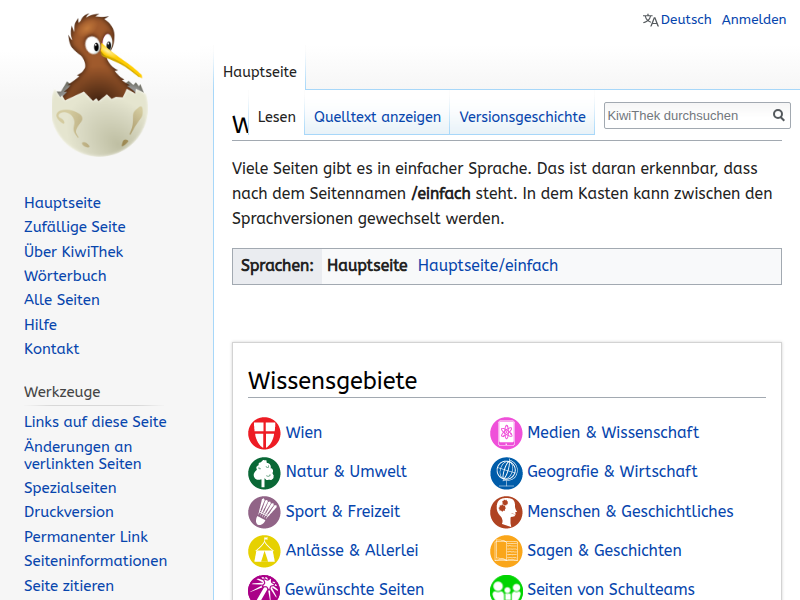Go to Zufällige Seite in sidebar
The height and width of the screenshot is (600, 800).
click(75, 227)
